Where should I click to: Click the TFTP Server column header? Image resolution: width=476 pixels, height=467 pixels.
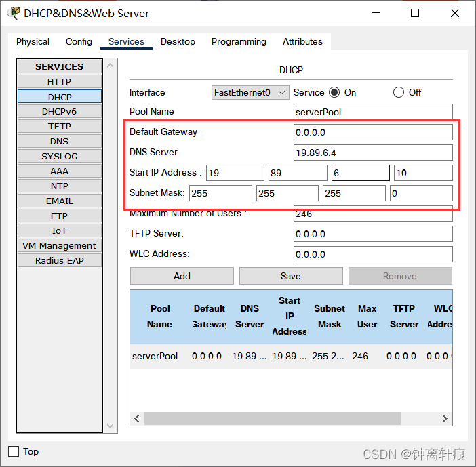(x=404, y=317)
